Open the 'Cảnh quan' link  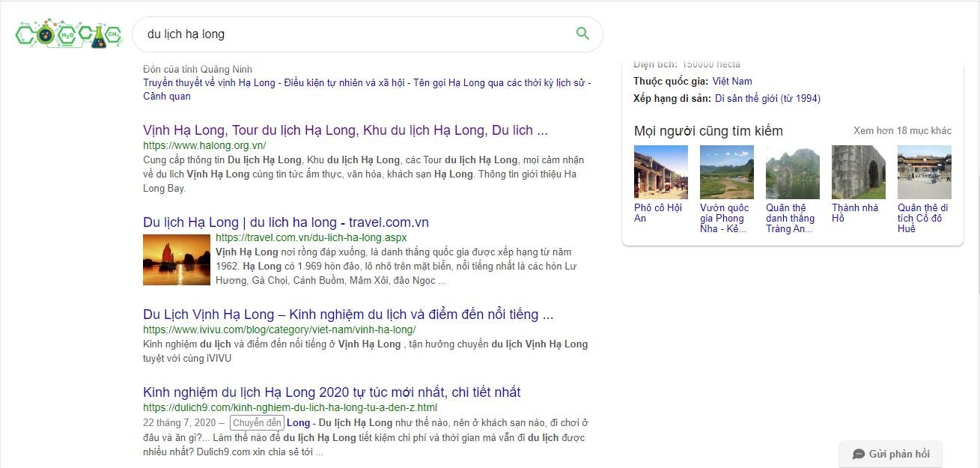167,96
